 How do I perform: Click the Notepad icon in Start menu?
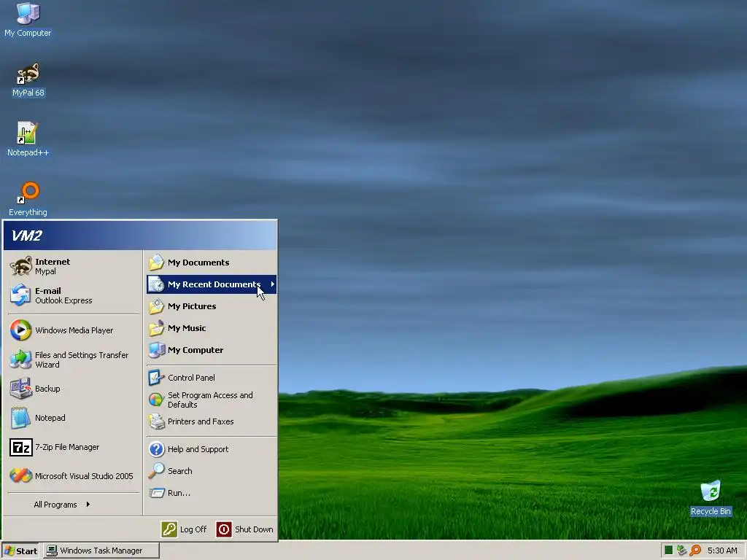(x=20, y=418)
